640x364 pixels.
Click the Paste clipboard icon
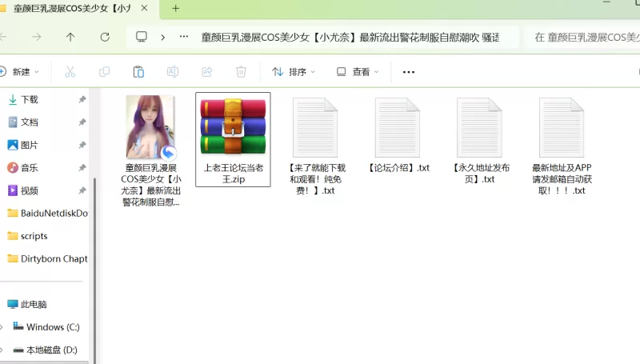pos(138,72)
